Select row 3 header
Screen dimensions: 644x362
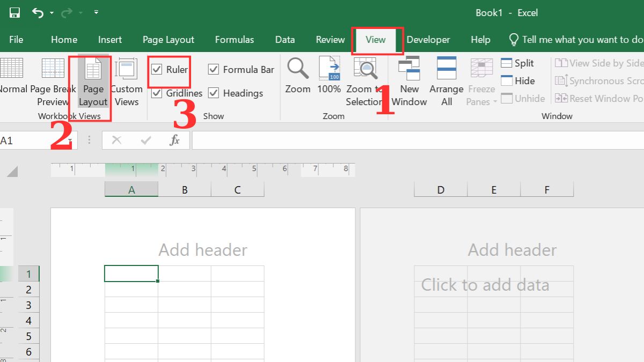pyautogui.click(x=29, y=305)
